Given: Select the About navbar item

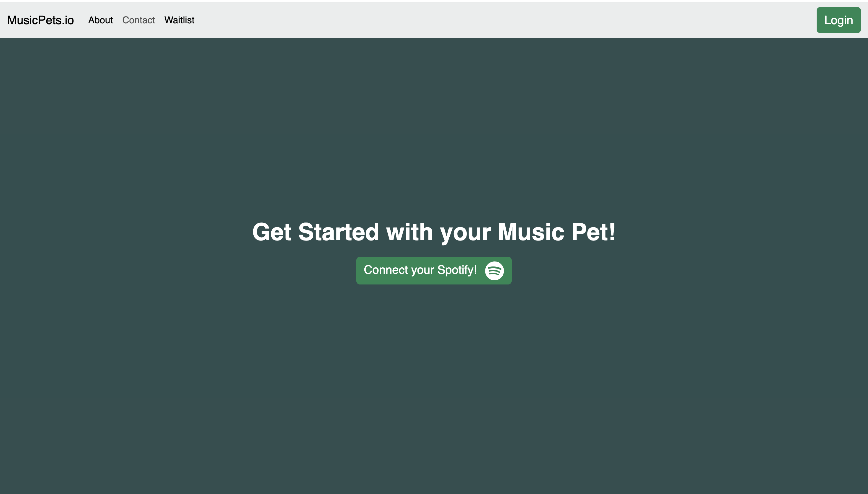Looking at the screenshot, I should pyautogui.click(x=100, y=20).
